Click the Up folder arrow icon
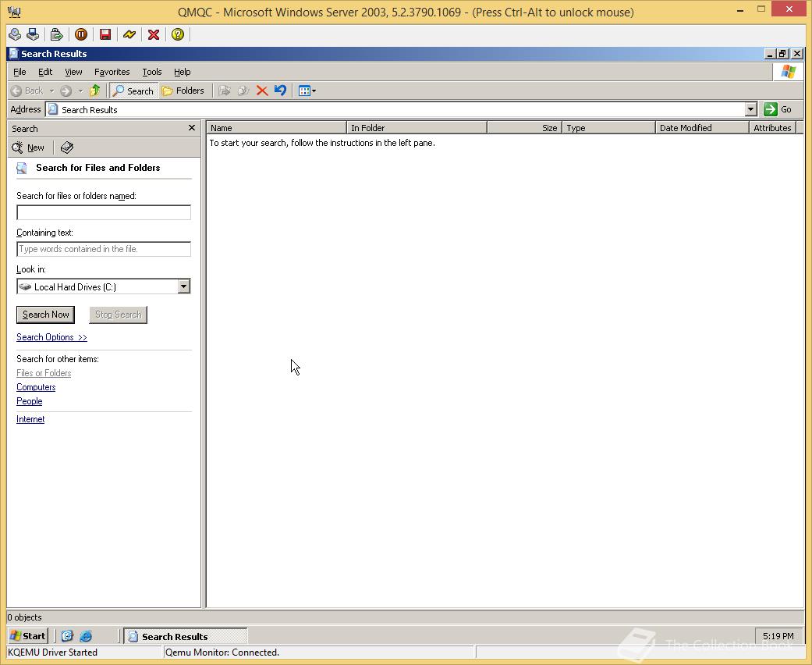Image resolution: width=812 pixels, height=665 pixels. (94, 91)
